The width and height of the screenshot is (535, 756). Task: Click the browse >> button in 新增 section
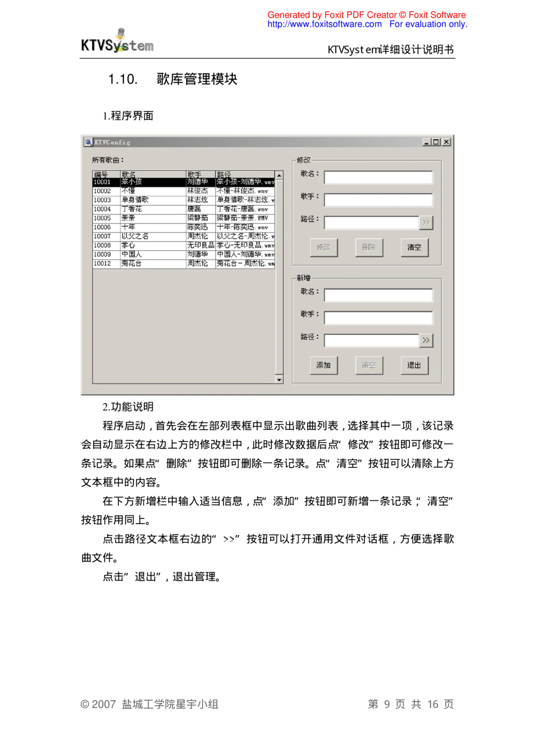point(426,341)
